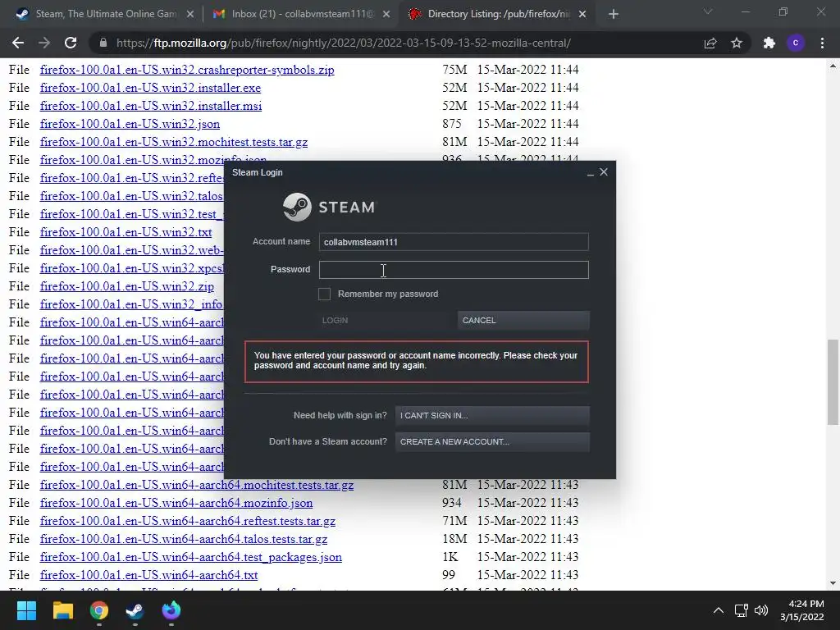This screenshot has width=840, height=630.
Task: Open win64-aarch64.talos.tests.tar.gz link
Action: pyautogui.click(x=183, y=539)
